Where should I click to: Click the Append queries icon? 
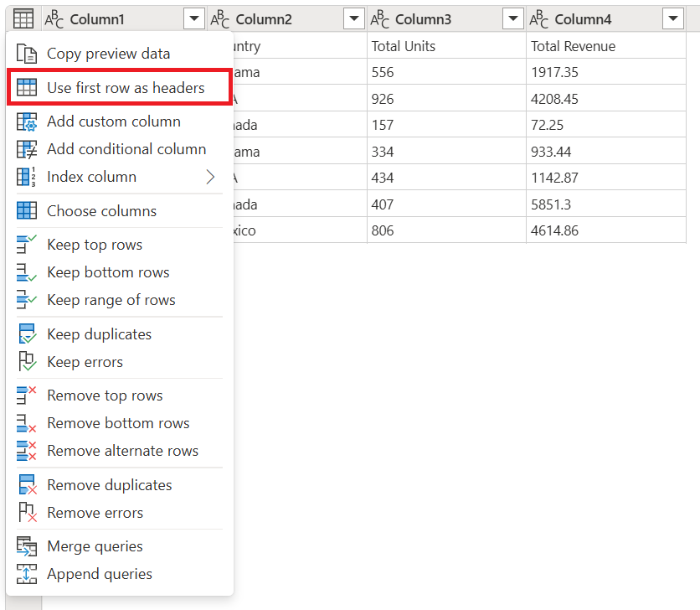26,574
